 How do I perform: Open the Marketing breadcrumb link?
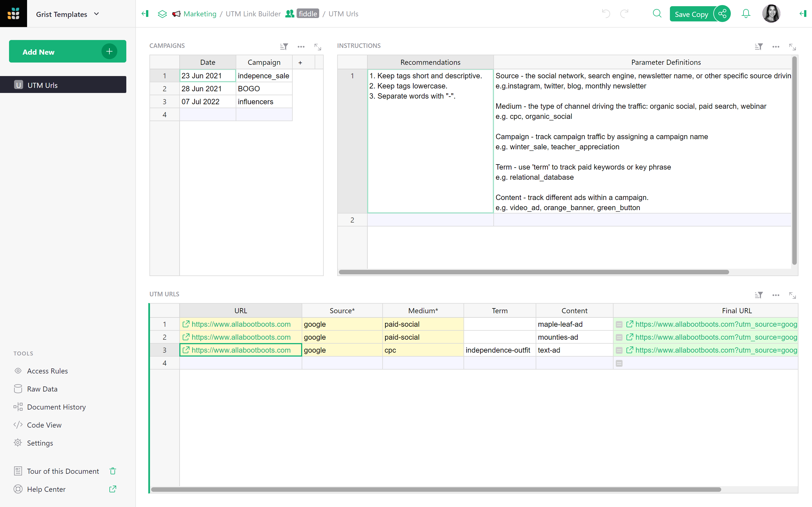(200, 14)
